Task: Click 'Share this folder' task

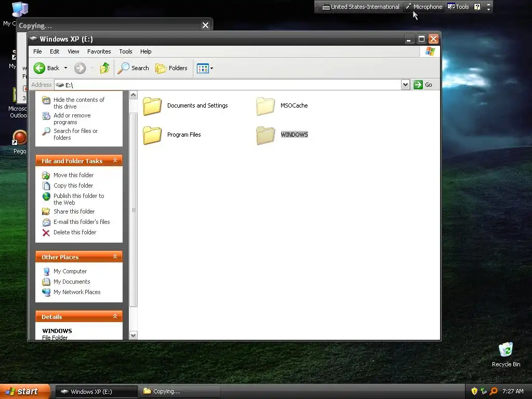Action: (x=74, y=211)
